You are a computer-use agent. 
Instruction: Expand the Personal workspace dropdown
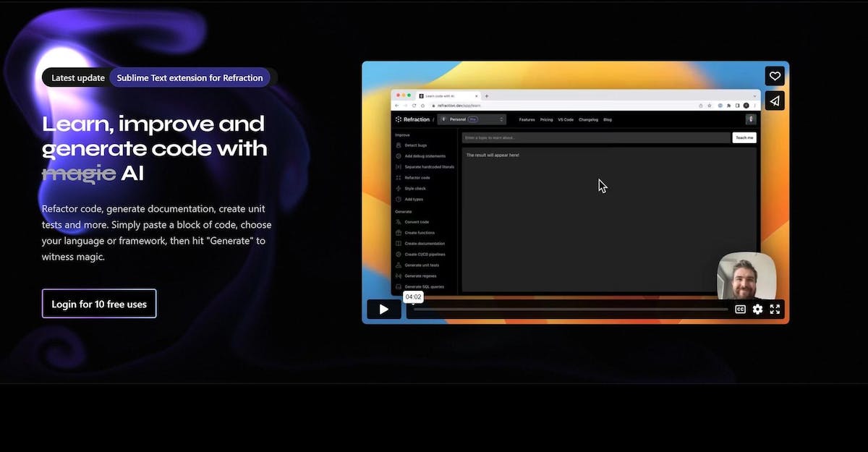(472, 119)
